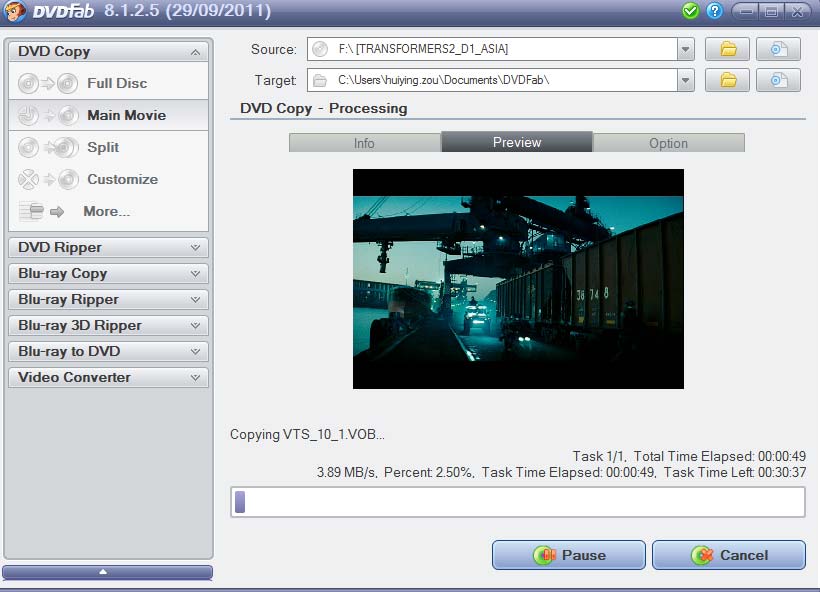Click the 'Task Time Left: 00:30:37' text
The width and height of the screenshot is (820, 592).
tap(735, 473)
